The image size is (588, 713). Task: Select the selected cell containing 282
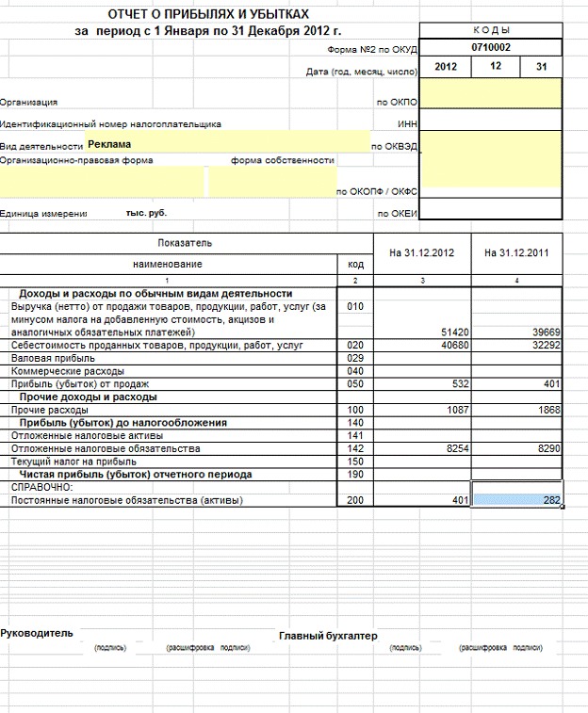click(517, 501)
